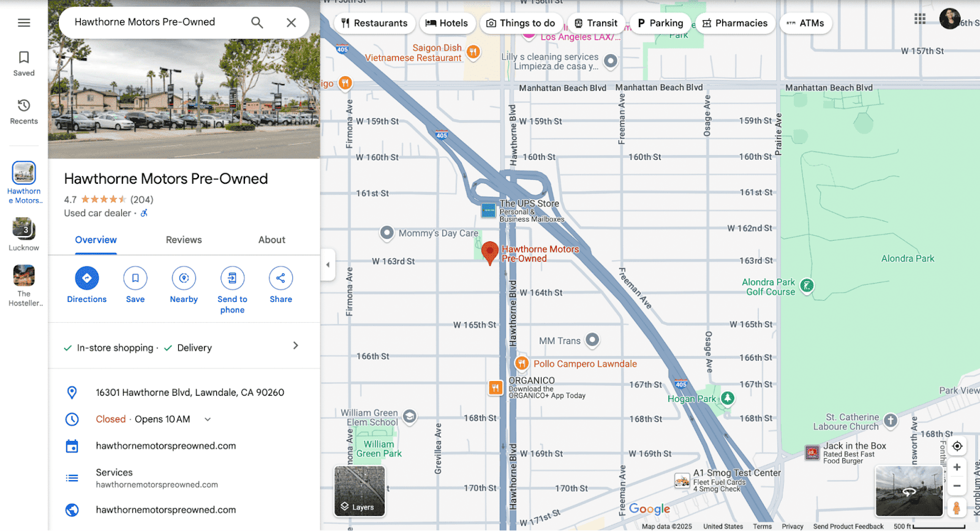Filter map by Things to do

coord(521,23)
